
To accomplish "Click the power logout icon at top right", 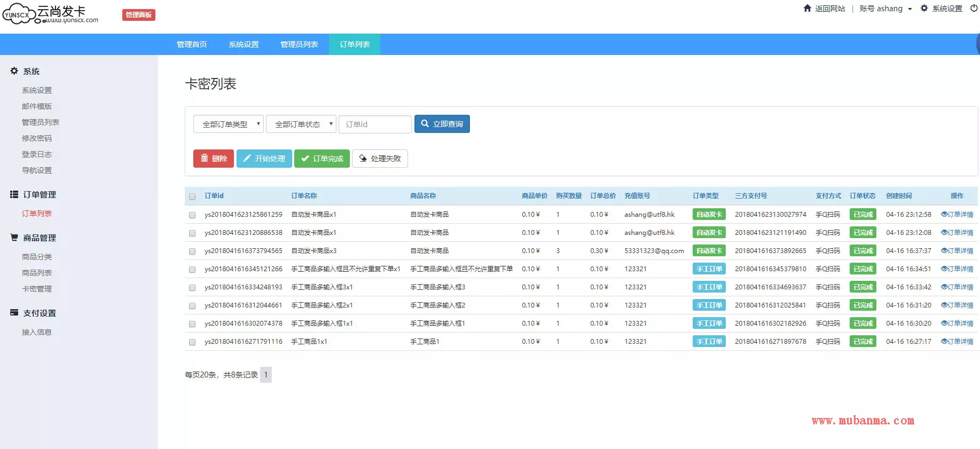I will pyautogui.click(x=974, y=8).
